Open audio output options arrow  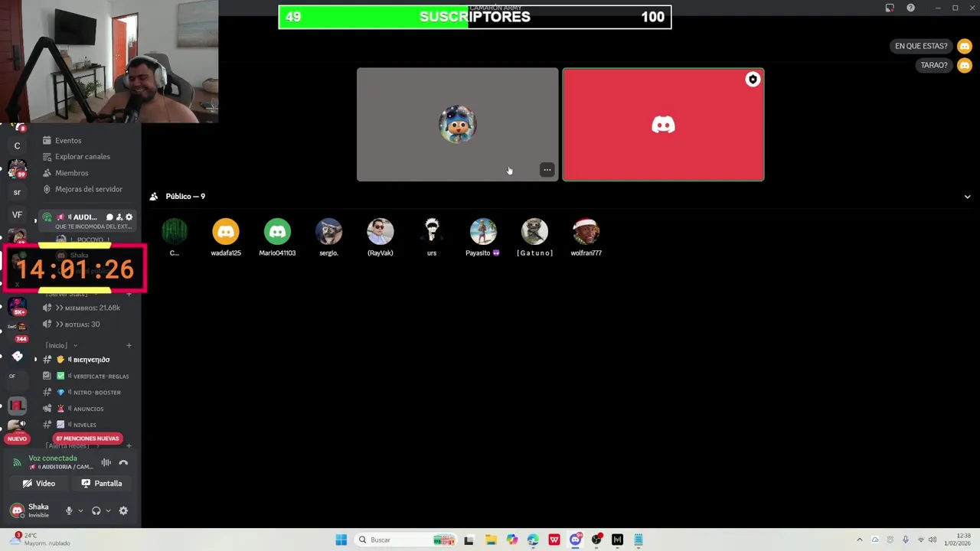(x=108, y=510)
